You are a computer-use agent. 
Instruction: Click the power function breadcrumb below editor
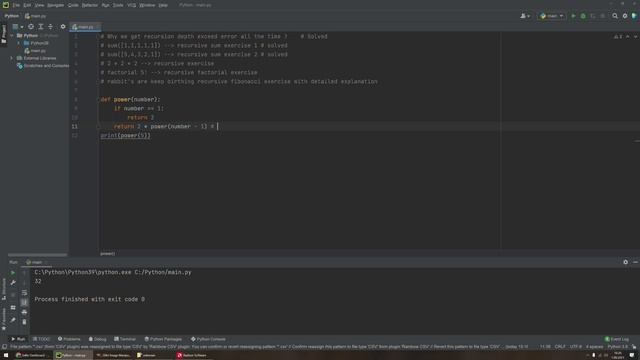click(108, 253)
